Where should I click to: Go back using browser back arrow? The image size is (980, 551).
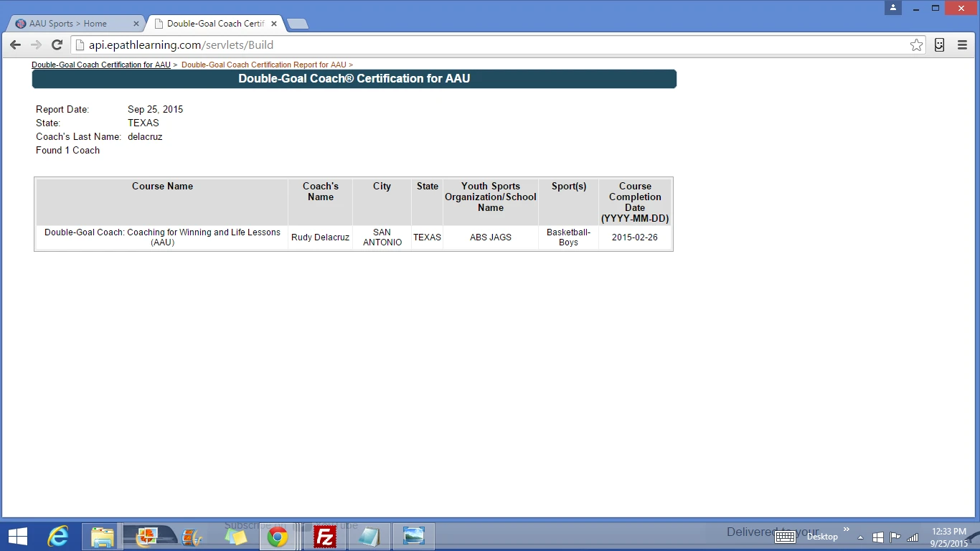pyautogui.click(x=15, y=44)
